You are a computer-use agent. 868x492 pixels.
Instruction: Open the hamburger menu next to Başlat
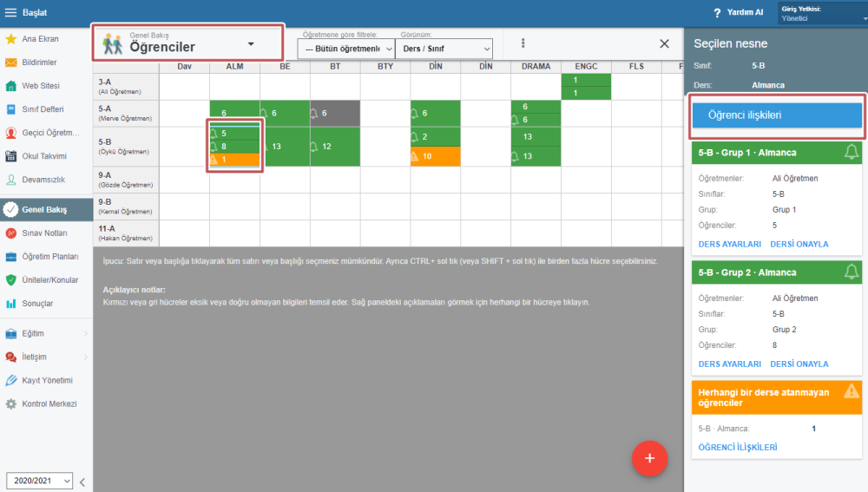tap(10, 12)
